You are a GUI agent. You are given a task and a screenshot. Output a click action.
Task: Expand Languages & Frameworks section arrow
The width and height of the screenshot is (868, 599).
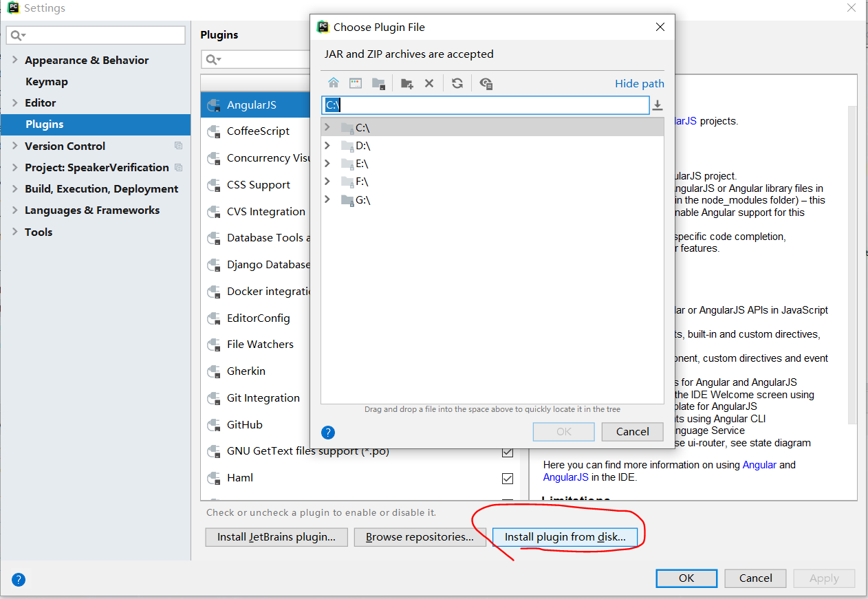(x=14, y=210)
